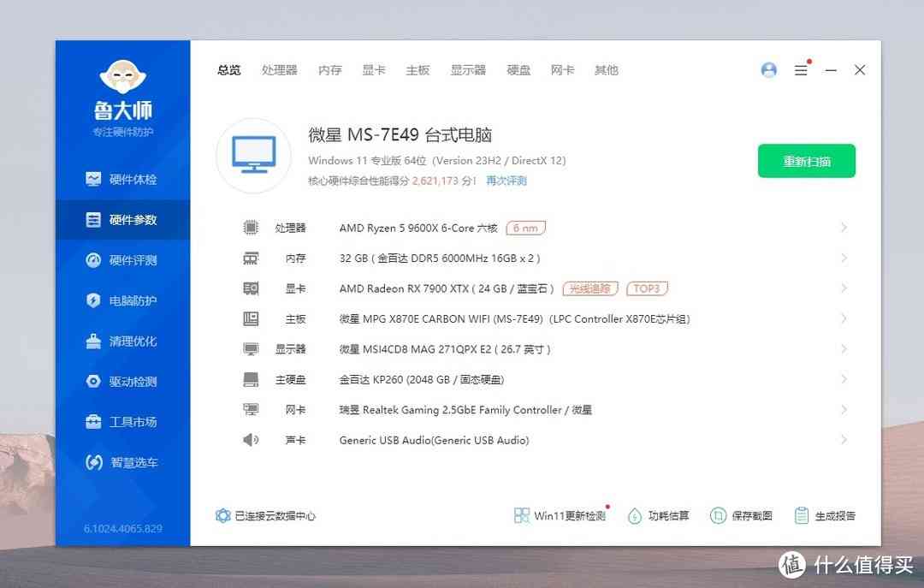Viewport: 924px width, 588px height.
Task: Click the 再次评测 link
Action: coord(506,181)
